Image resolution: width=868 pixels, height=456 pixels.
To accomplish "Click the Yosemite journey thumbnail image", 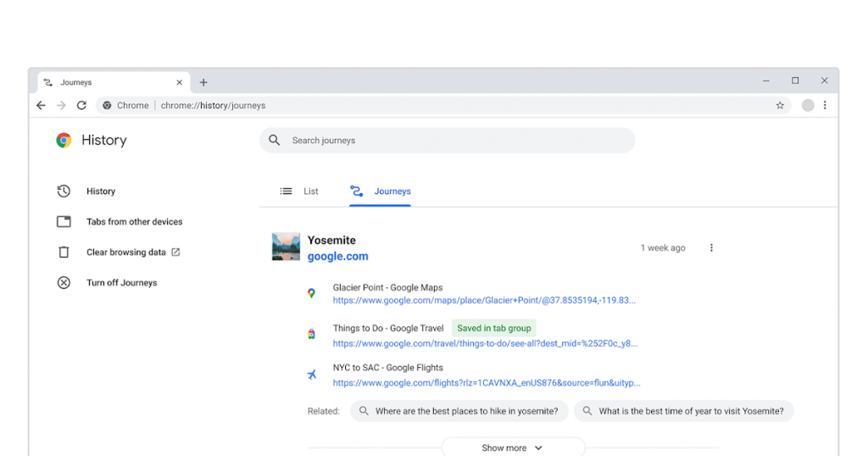I will (286, 247).
